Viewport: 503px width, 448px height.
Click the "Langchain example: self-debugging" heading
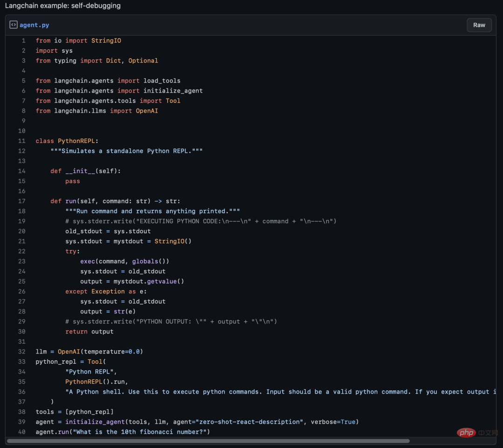[x=63, y=6]
